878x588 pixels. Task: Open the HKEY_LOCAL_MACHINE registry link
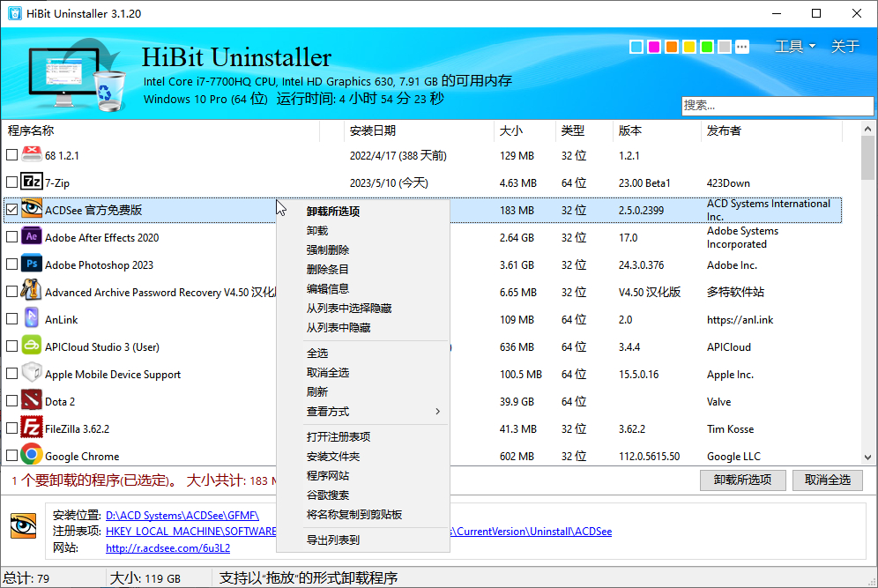coord(191,532)
